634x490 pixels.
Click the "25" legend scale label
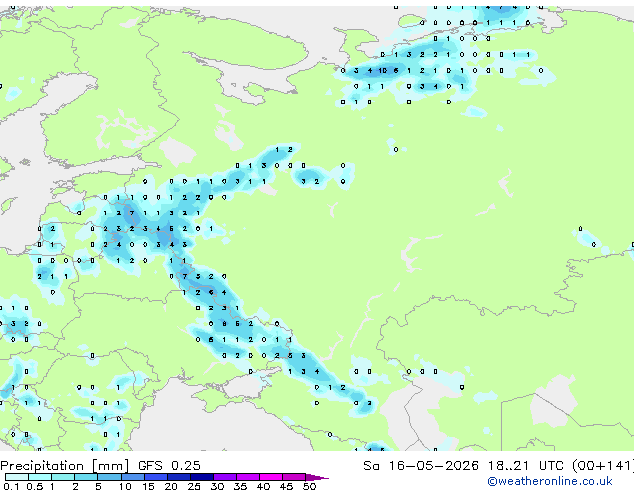pos(194,486)
